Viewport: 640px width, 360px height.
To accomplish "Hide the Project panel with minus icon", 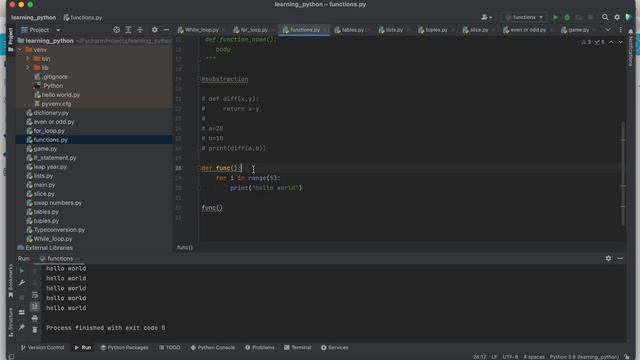I will click(x=166, y=30).
